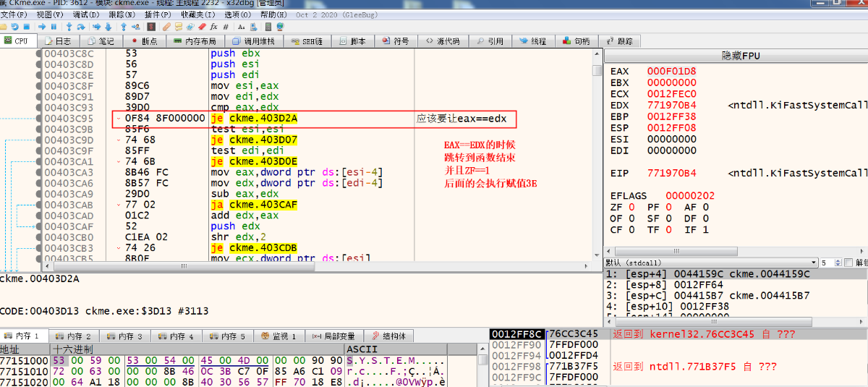The width and height of the screenshot is (868, 387).
Task: Switch to the 日志 (Log) tab
Action: [58, 41]
